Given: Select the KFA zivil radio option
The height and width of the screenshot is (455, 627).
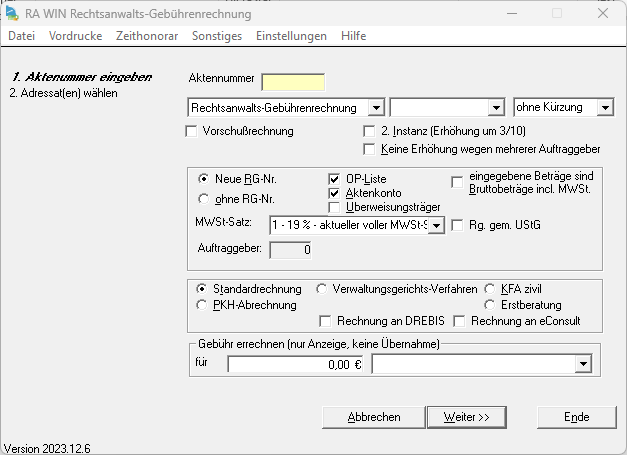Looking at the screenshot, I should tap(490, 289).
